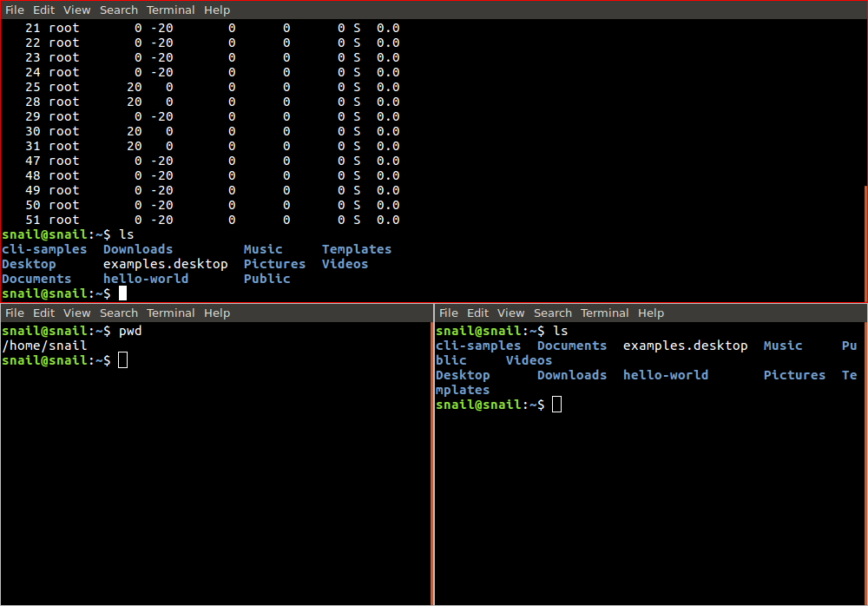The image size is (868, 606).
Task: Open Edit menu in bottom-right pane
Action: [x=477, y=313]
